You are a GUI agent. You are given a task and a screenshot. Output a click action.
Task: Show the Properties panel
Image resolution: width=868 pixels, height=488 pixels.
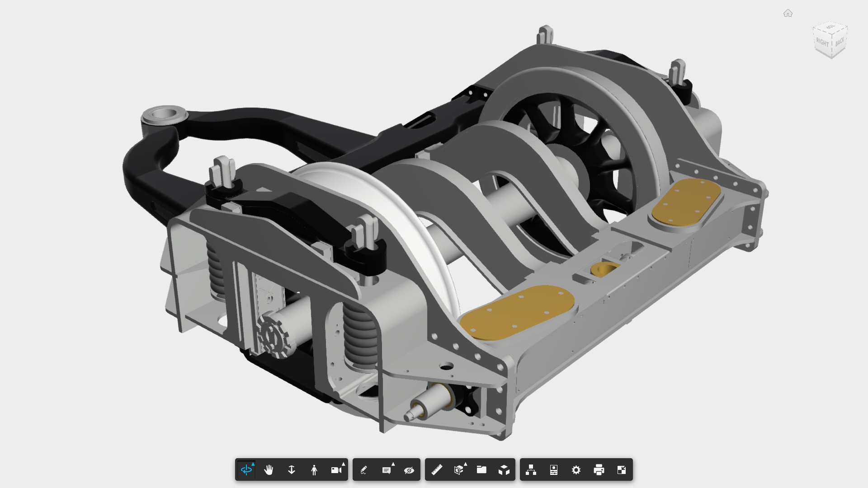(x=554, y=470)
